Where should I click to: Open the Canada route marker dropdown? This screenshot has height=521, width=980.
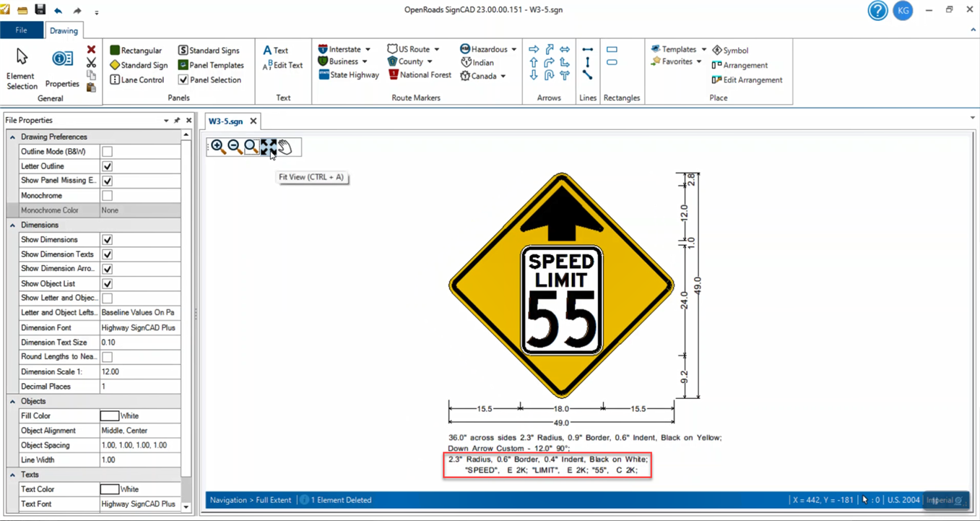503,76
